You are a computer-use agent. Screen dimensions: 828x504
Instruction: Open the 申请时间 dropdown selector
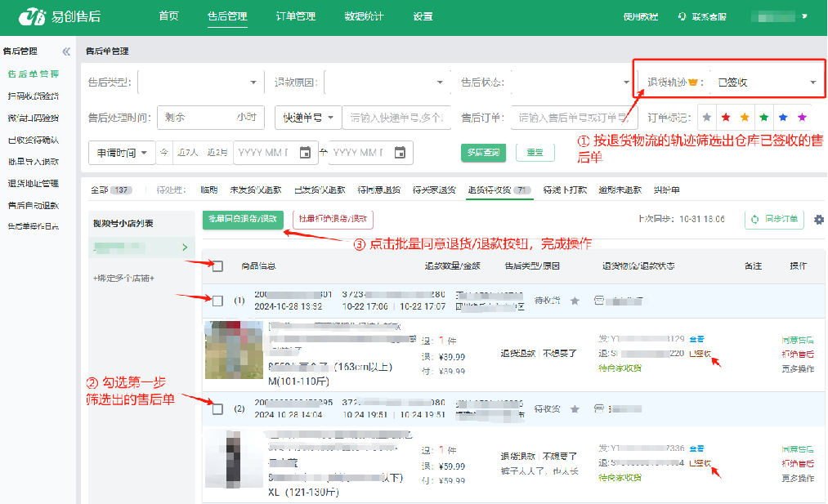pyautogui.click(x=121, y=153)
